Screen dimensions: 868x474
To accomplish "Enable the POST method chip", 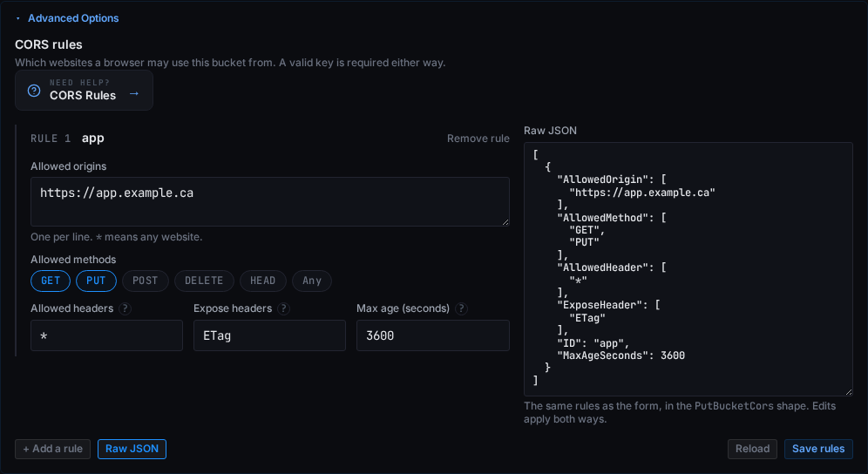I will pyautogui.click(x=145, y=281).
